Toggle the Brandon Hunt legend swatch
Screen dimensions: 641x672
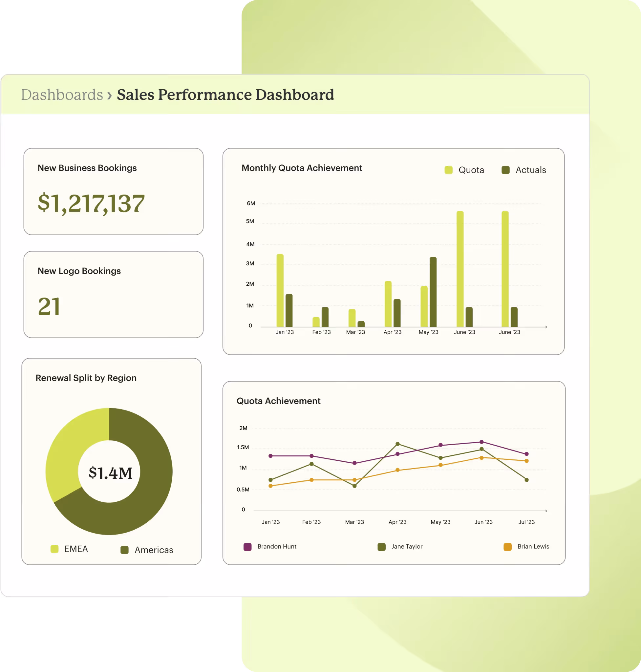pos(247,547)
